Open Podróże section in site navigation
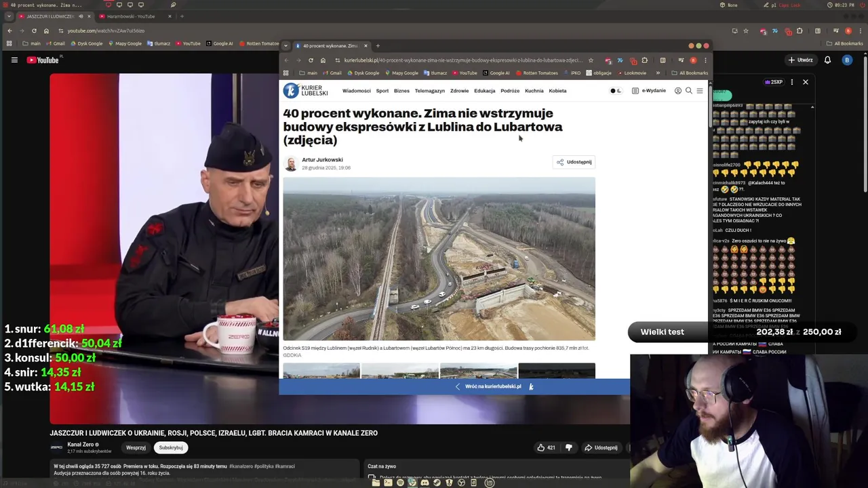The image size is (868, 488). 510,91
